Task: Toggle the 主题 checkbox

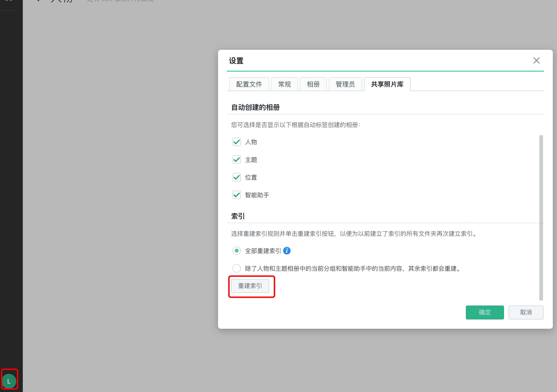Action: [236, 160]
